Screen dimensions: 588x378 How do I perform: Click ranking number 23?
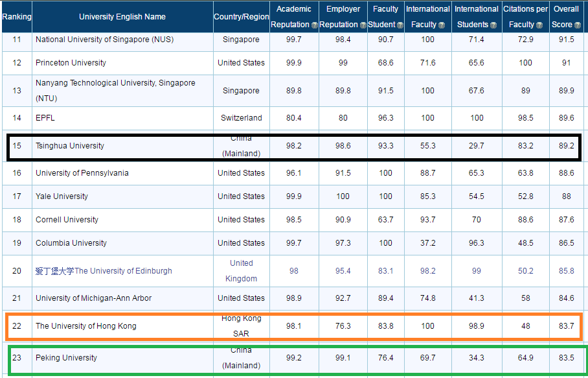point(17,358)
